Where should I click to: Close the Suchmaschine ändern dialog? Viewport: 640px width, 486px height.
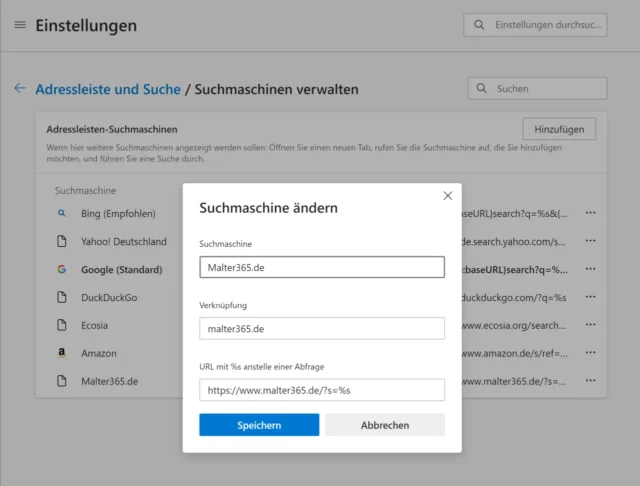(x=447, y=196)
